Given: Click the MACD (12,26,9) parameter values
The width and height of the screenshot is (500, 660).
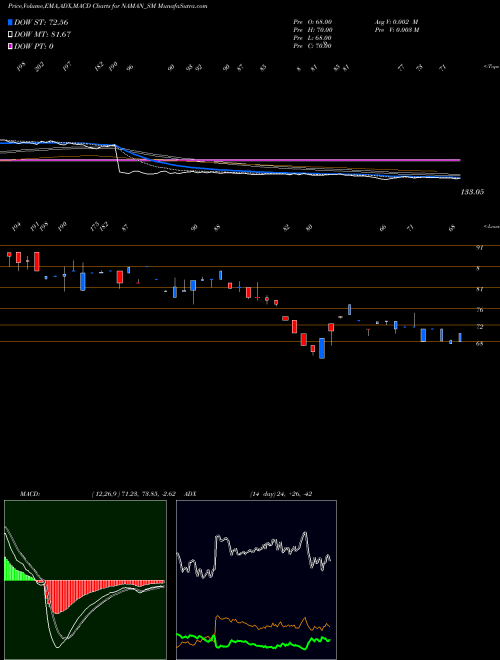Looking at the screenshot, I should coord(136,494).
